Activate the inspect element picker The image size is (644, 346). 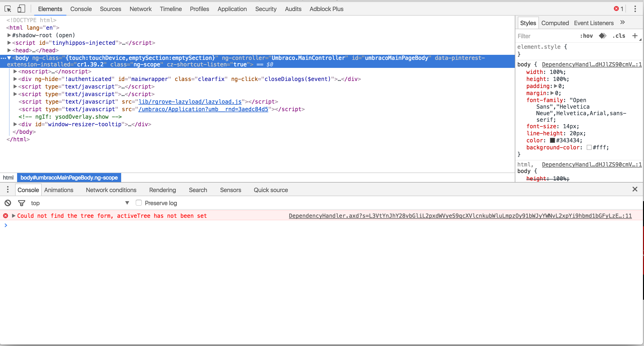click(8, 9)
